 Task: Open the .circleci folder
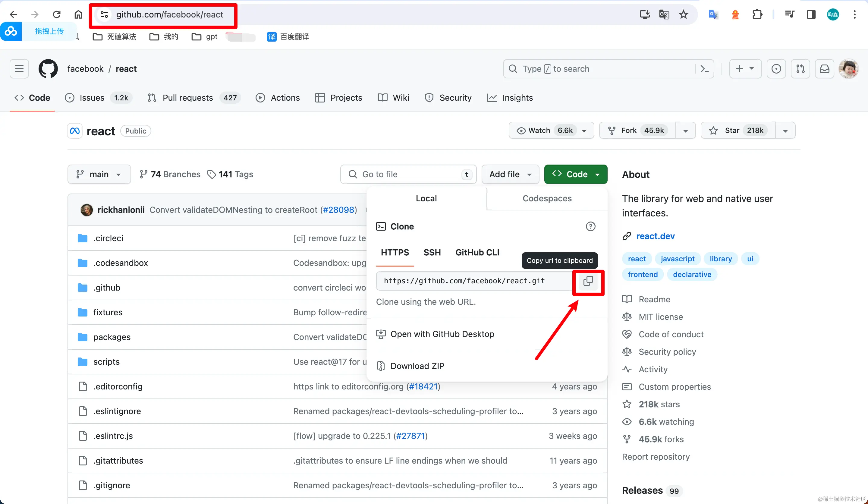coord(108,238)
